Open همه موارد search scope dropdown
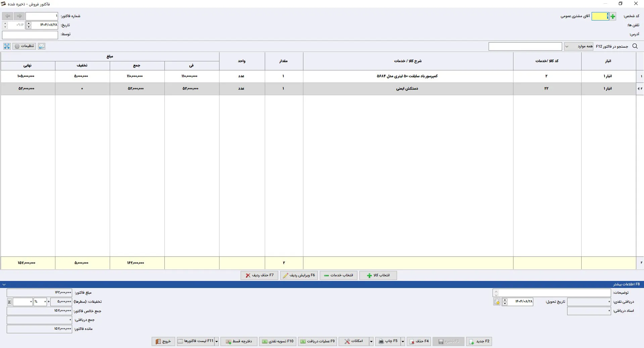Screen dimensions: 644x348 pos(579,46)
